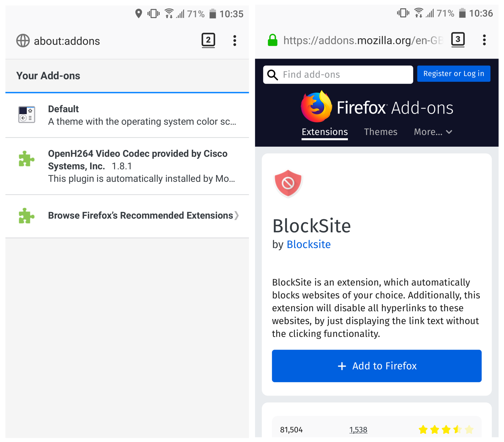Open tab switcher showing 2 tabs
The height and width of the screenshot is (442, 504).
(x=208, y=40)
